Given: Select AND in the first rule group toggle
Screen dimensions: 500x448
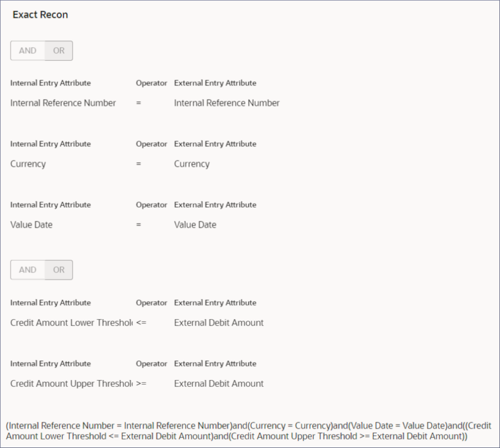Looking at the screenshot, I should (x=28, y=51).
